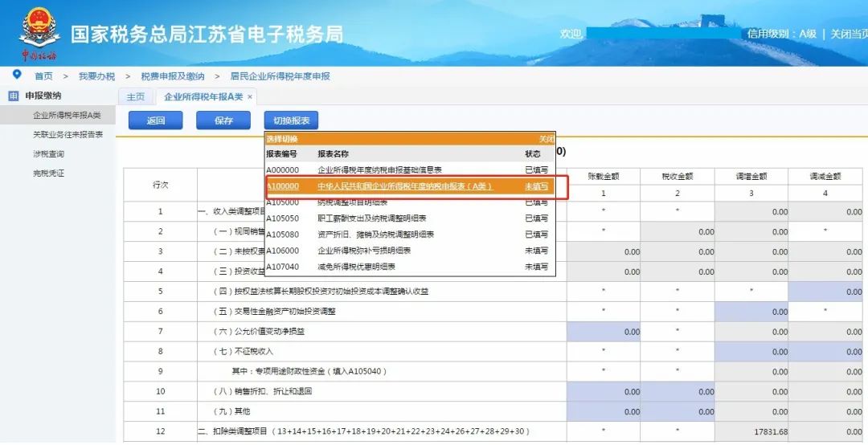
Task: Open 税费申报及缴纳 breadcrumb link
Action: [173, 76]
